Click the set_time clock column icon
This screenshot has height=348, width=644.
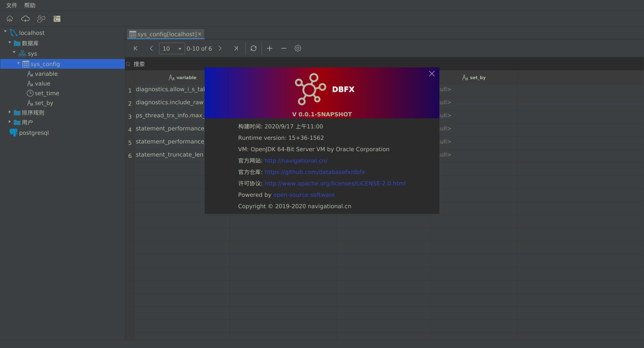[x=30, y=93]
